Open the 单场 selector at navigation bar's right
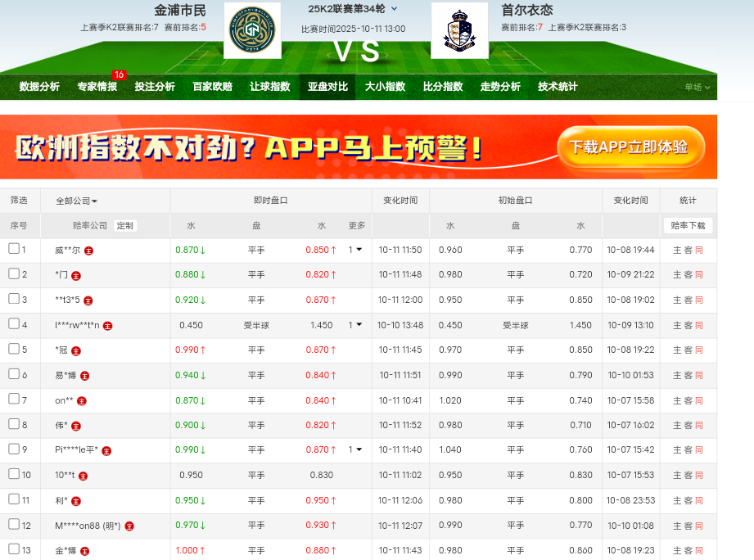Viewport: 754px width, 560px height. point(698,87)
